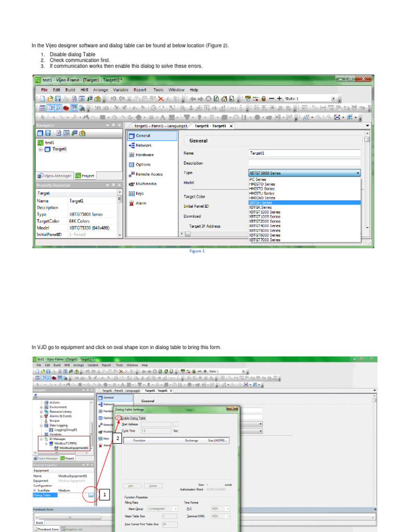The width and height of the screenshot is (399, 532).
Task: Open Alarm settings page in Figure 1
Action: pyautogui.click(x=138, y=203)
